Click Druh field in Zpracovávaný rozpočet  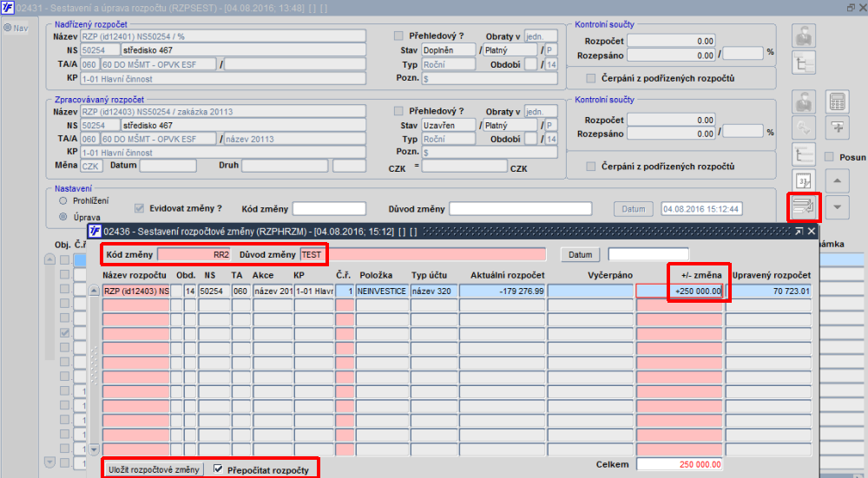[x=285, y=166]
